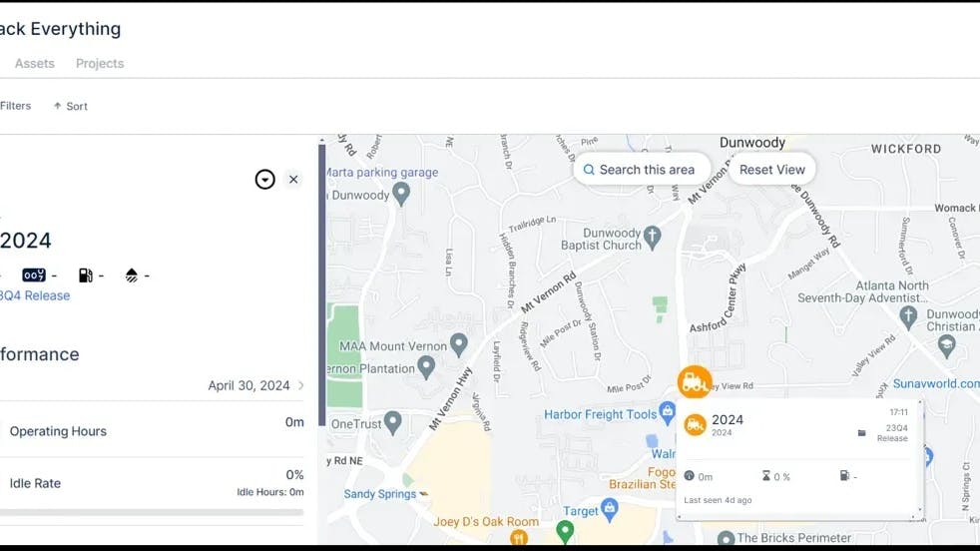Click the Reset View button
The image size is (980, 551).
click(771, 170)
